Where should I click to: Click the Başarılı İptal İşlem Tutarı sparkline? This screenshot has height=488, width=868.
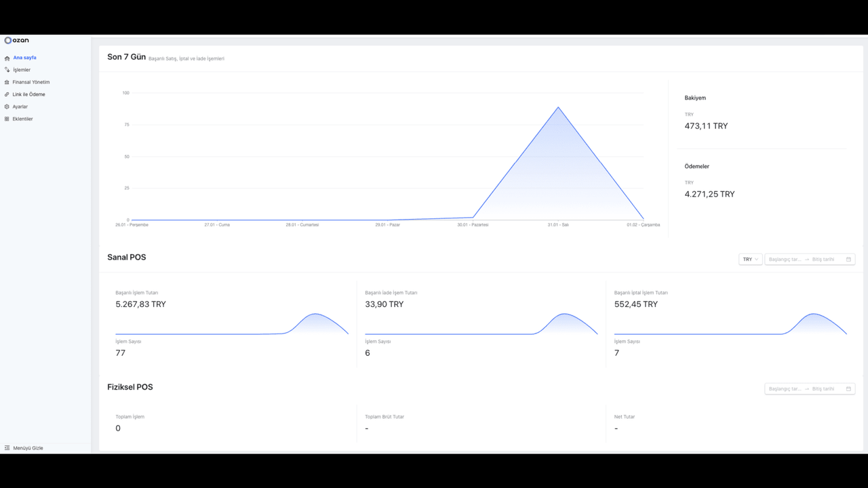[x=730, y=324]
